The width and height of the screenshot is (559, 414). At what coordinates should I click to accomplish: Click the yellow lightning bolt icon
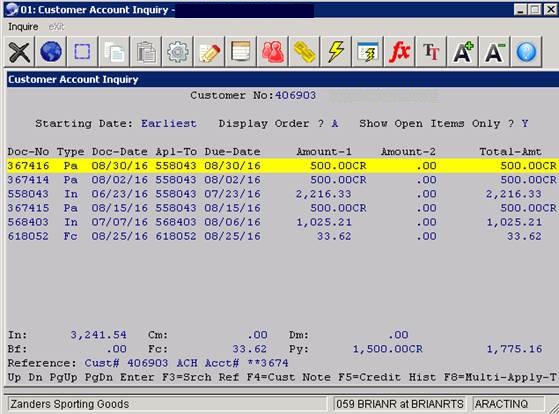[335, 52]
